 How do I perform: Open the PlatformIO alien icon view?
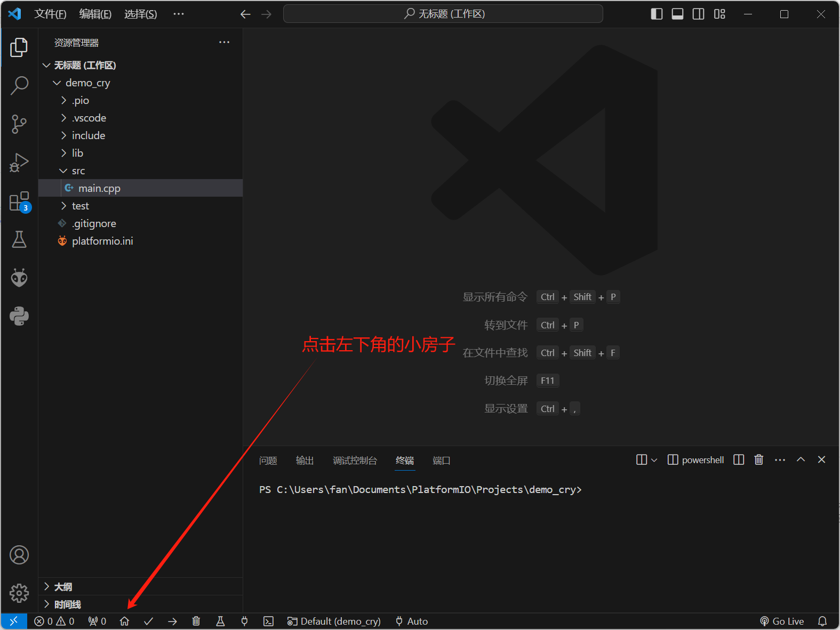click(x=19, y=278)
